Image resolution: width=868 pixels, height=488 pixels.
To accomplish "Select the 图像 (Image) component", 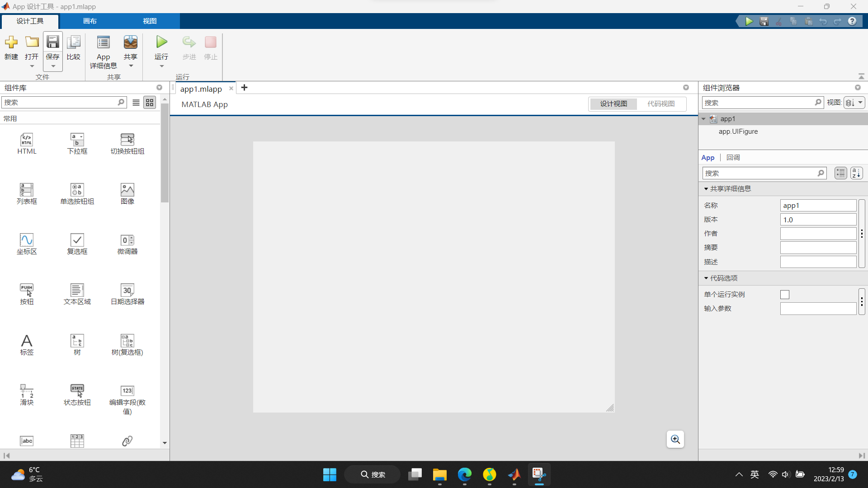I will point(127,193).
